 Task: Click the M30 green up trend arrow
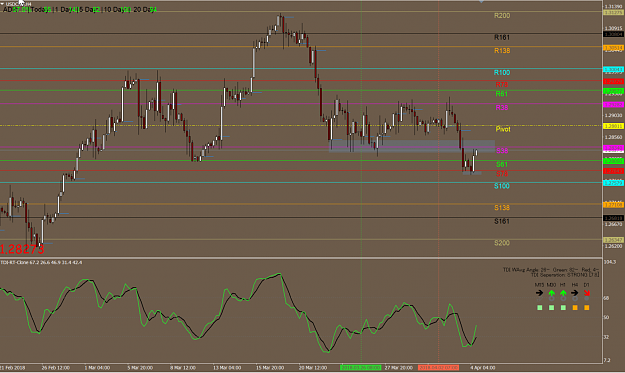551,293
